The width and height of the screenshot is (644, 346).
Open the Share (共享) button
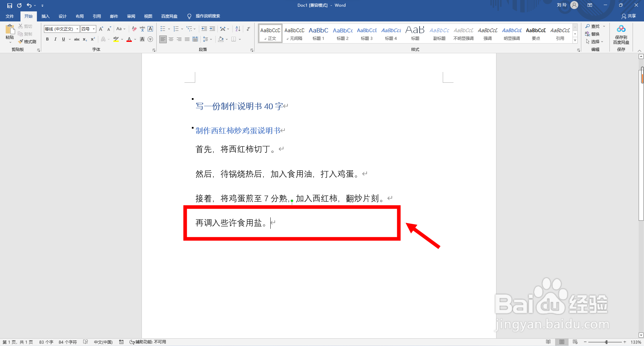click(x=629, y=16)
